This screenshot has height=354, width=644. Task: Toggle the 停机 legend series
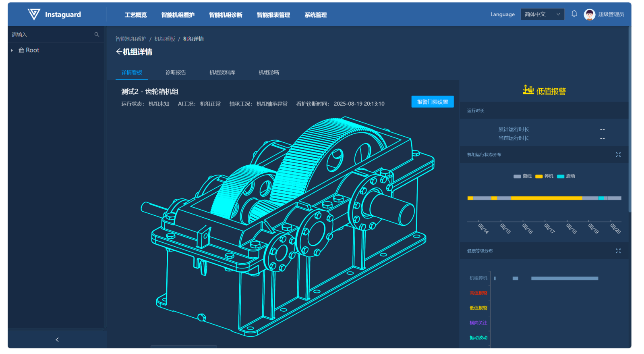545,176
